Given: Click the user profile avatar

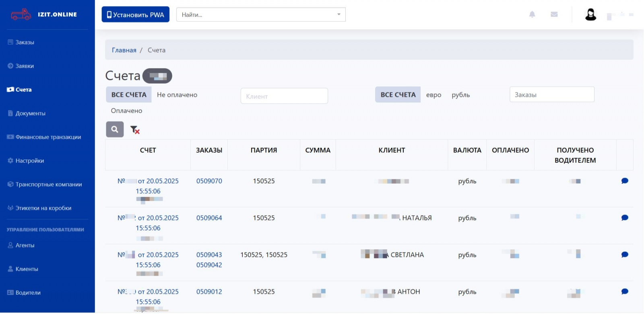Looking at the screenshot, I should pyautogui.click(x=590, y=14).
